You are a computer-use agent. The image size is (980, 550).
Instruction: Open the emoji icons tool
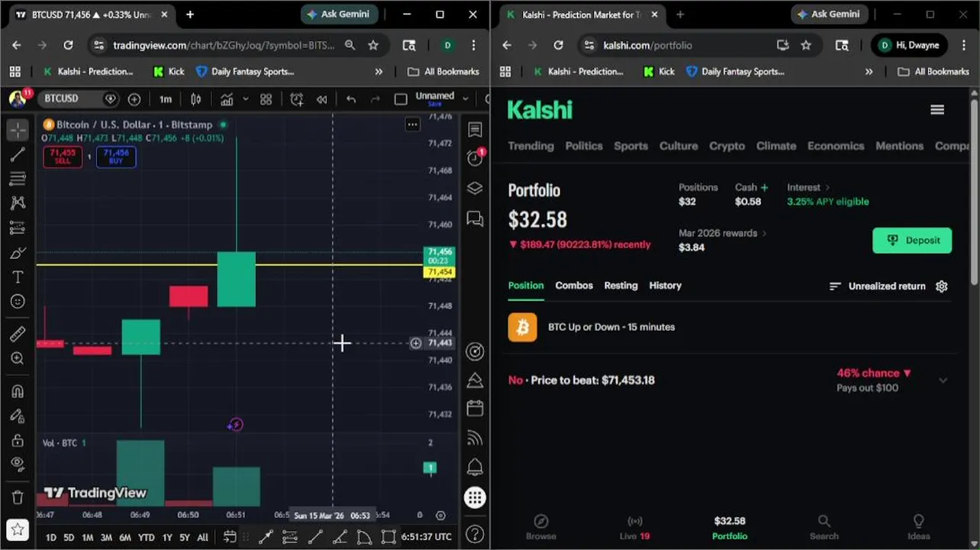(x=18, y=302)
